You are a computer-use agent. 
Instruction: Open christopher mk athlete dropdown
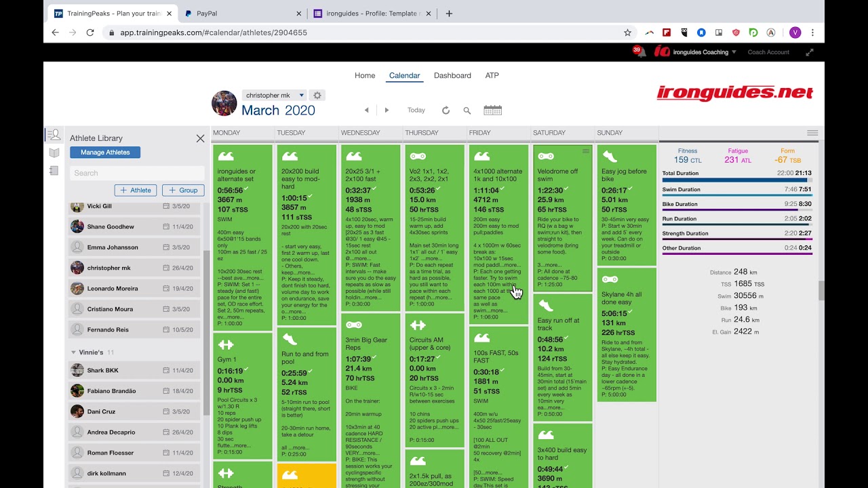coord(274,96)
